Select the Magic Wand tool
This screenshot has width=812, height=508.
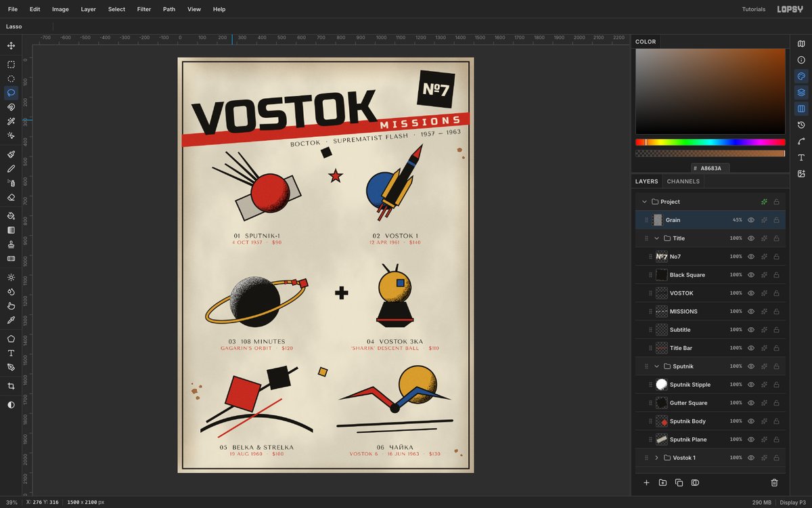pyautogui.click(x=11, y=121)
